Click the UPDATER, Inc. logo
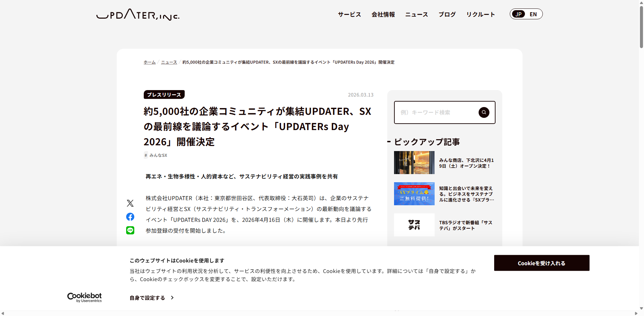Image resolution: width=644 pixels, height=316 pixels. click(x=137, y=15)
